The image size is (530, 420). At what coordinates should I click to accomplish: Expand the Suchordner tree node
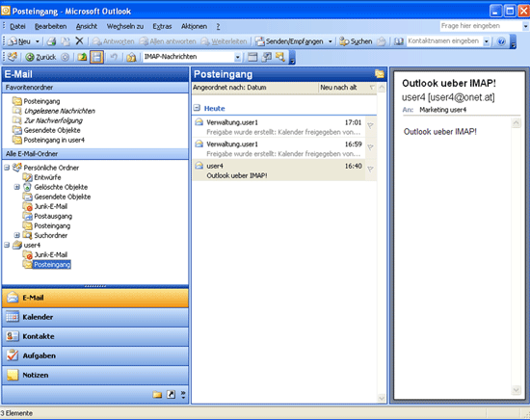16,235
